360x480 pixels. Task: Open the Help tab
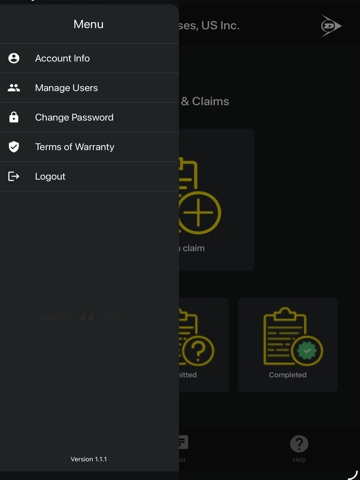pyautogui.click(x=299, y=448)
